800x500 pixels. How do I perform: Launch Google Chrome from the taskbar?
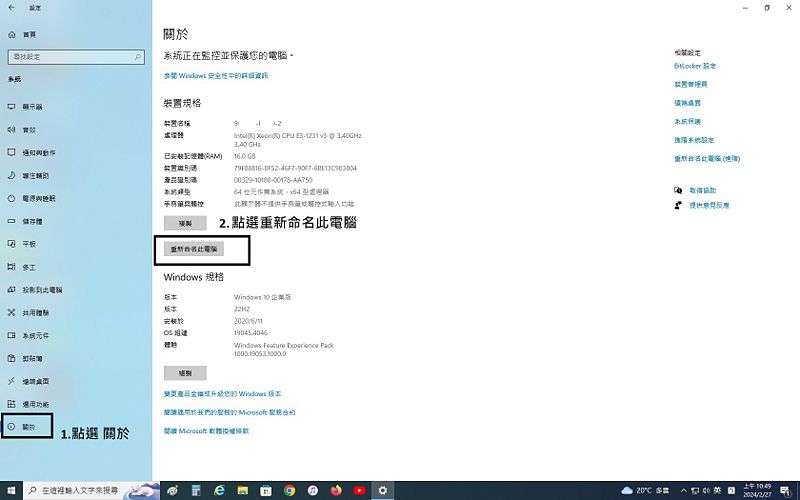pos(289,491)
